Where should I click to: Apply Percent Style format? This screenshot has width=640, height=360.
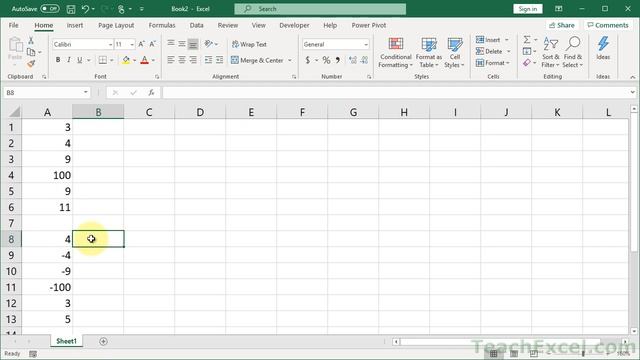[326, 60]
